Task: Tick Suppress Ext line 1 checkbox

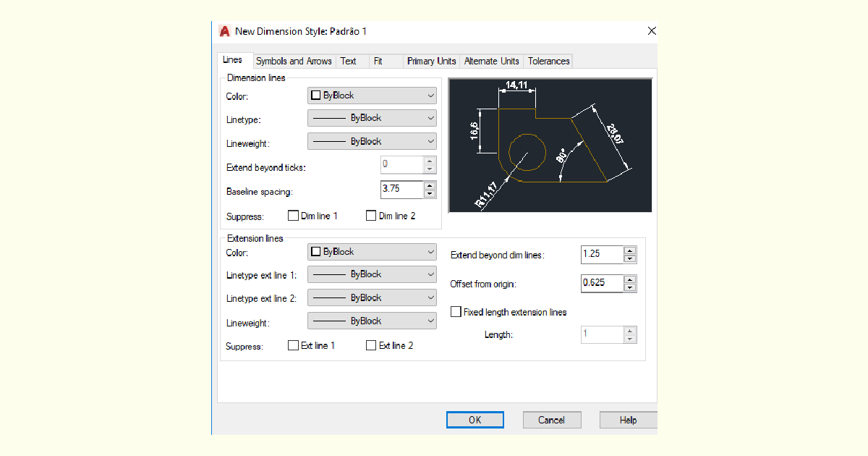Action: 294,346
